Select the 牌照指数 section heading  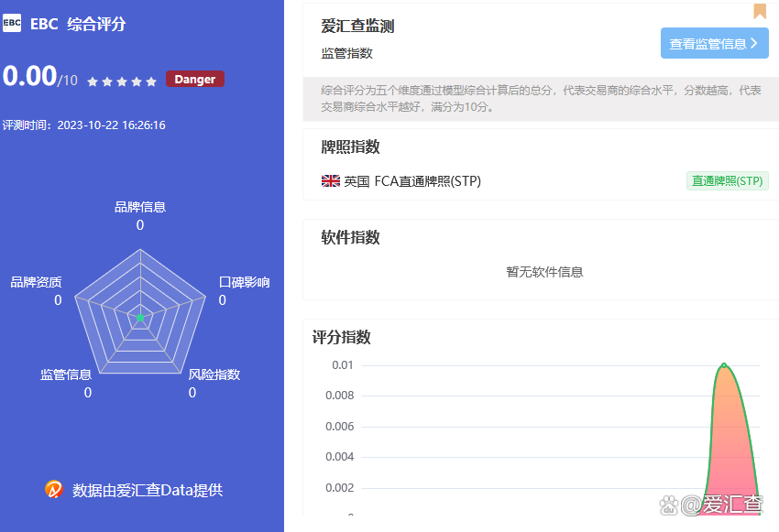pyautogui.click(x=350, y=147)
